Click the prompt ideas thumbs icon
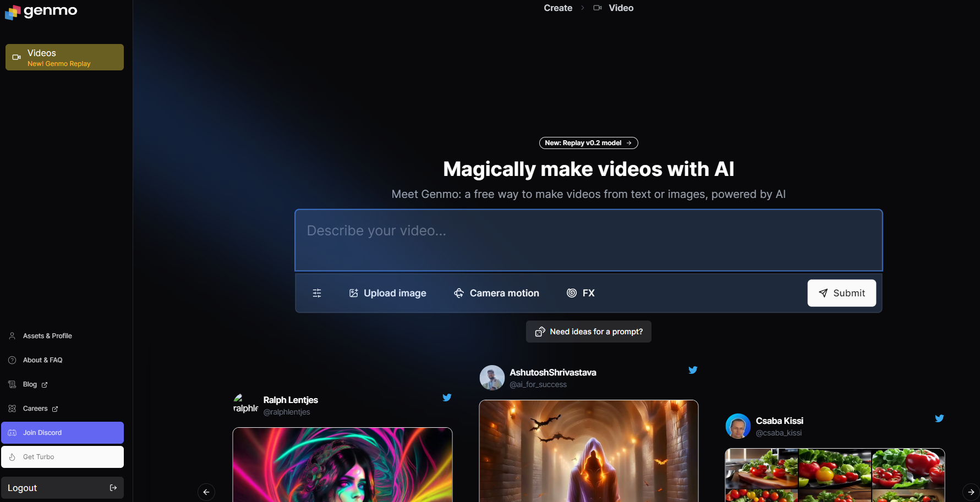980x502 pixels. pyautogui.click(x=540, y=332)
